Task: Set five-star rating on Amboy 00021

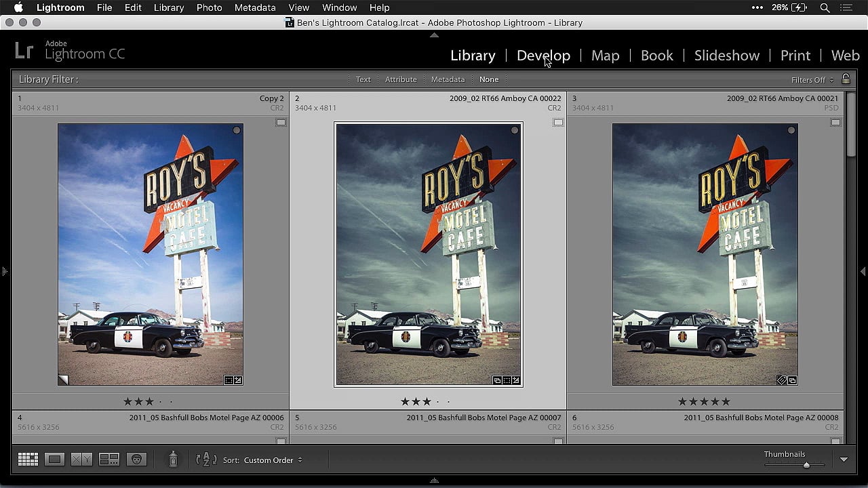Action: click(726, 401)
